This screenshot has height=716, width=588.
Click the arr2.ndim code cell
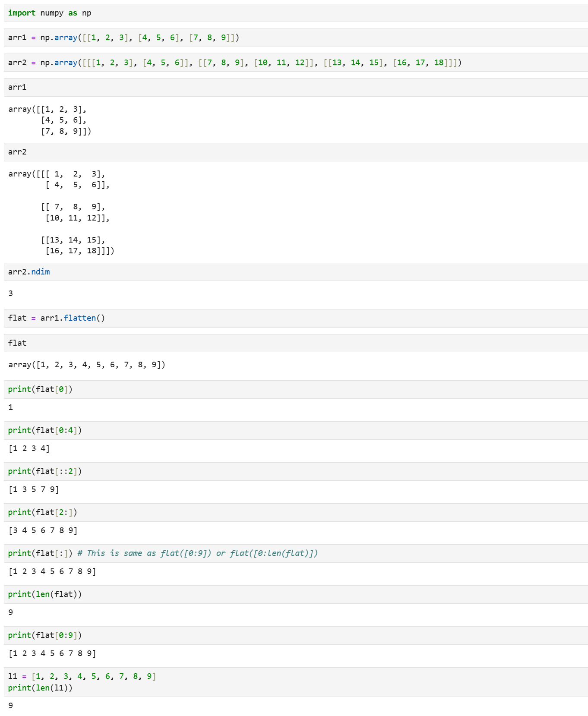click(29, 272)
